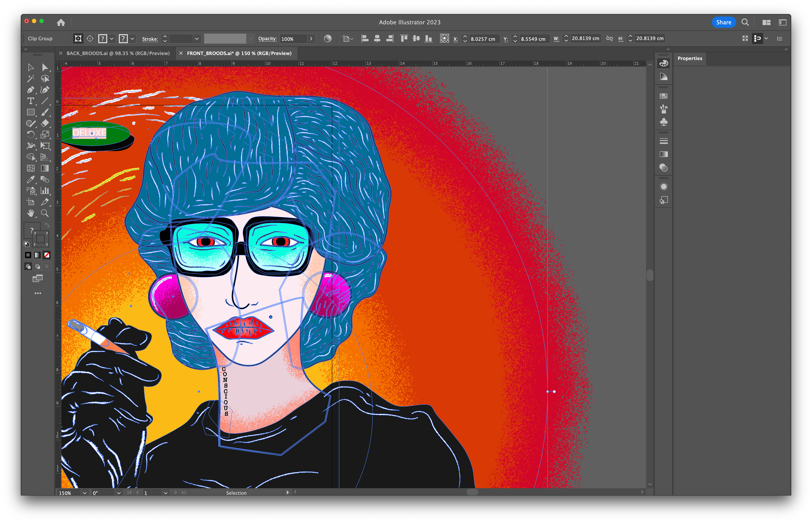
Task: Expand the Opacity slider arrow
Action: pyautogui.click(x=311, y=39)
